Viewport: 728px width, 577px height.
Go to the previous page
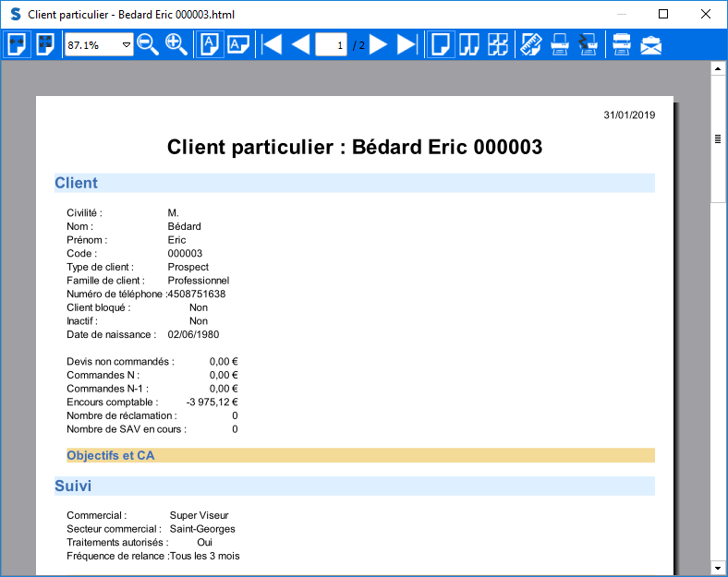300,44
